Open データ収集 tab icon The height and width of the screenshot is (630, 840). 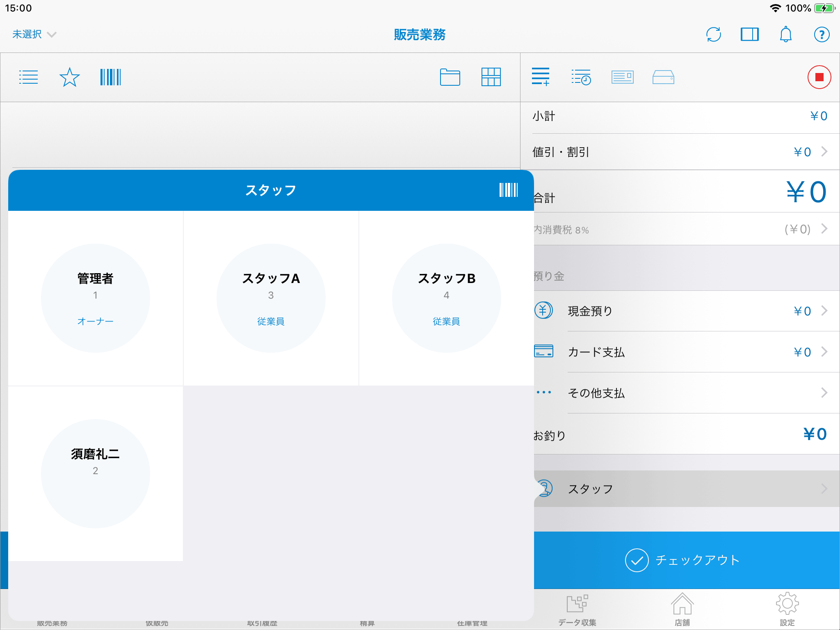577,609
